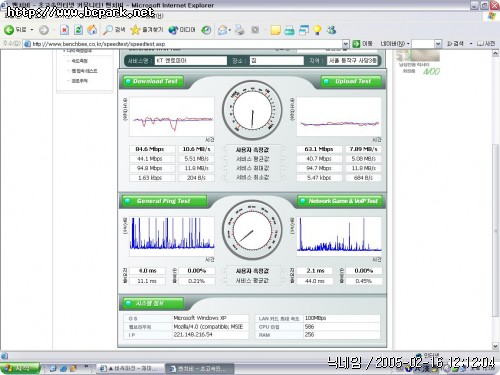Viewport: 500px width, 375px height.
Task: Stop page loading with the red X icon
Action: pos(64,30)
